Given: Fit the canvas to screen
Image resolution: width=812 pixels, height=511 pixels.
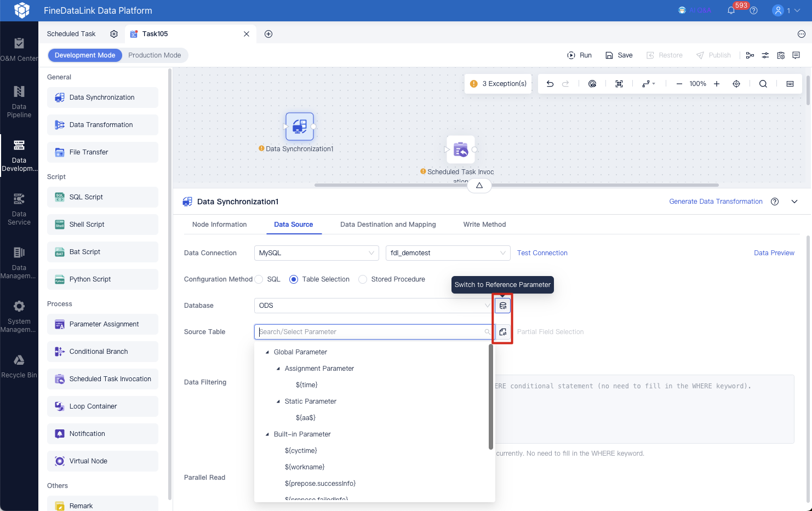Looking at the screenshot, I should coord(619,84).
